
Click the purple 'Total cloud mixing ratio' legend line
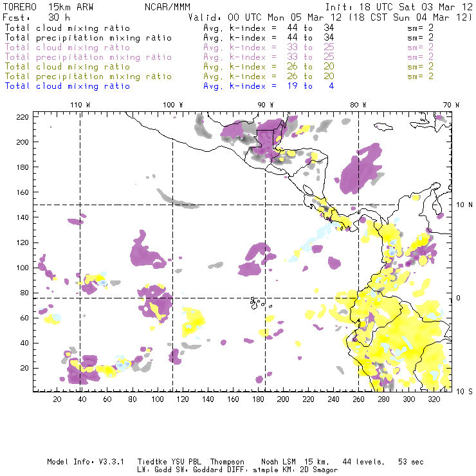pyautogui.click(x=68, y=48)
